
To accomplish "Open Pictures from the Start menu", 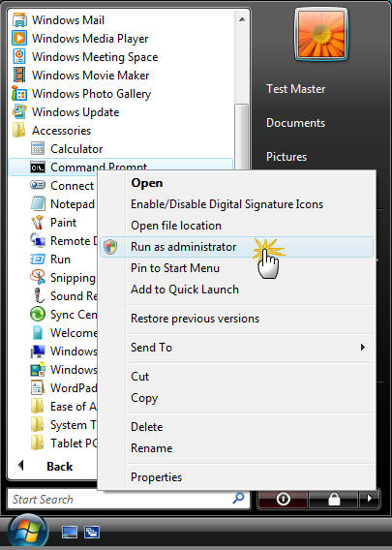I will (x=286, y=157).
